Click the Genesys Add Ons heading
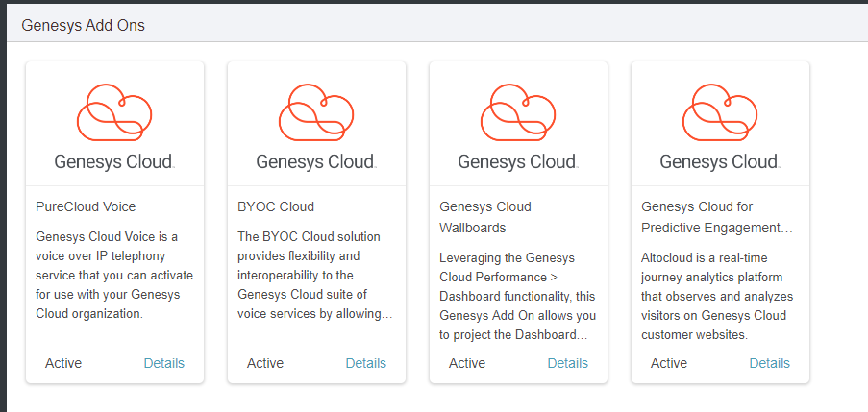868x412 pixels. pyautogui.click(x=83, y=25)
